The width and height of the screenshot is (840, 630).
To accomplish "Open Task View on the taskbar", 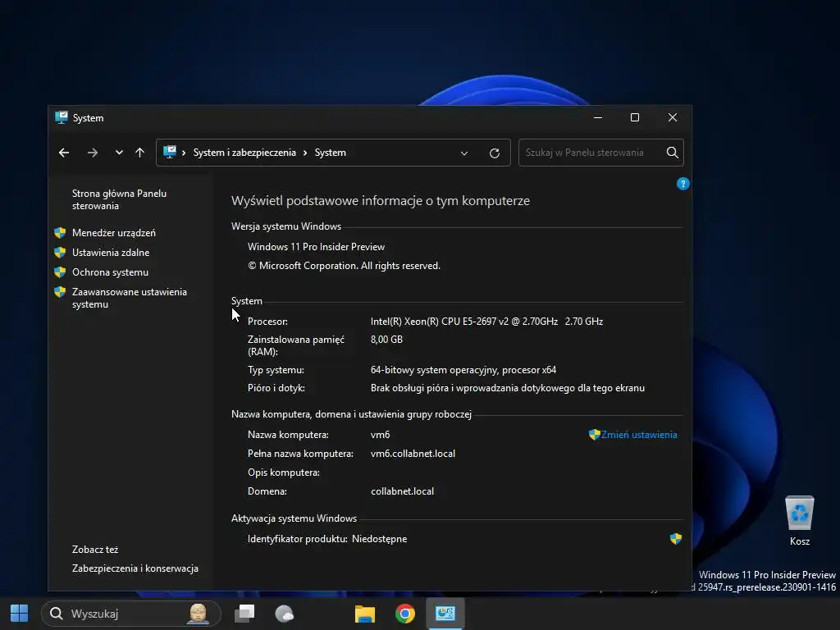I will (x=244, y=614).
